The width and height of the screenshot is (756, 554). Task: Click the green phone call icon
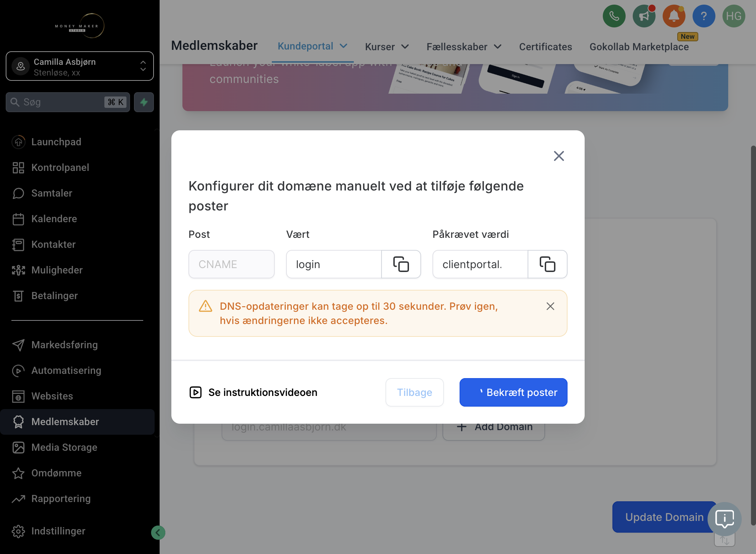click(614, 16)
